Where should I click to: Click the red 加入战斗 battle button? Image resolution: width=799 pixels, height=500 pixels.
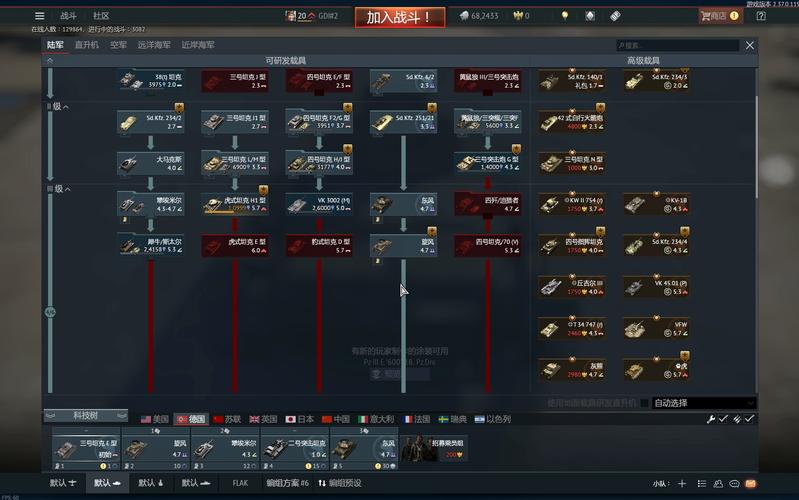(399, 17)
